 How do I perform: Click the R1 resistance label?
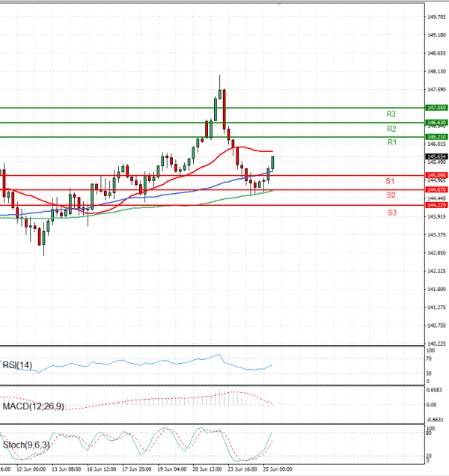391,142
